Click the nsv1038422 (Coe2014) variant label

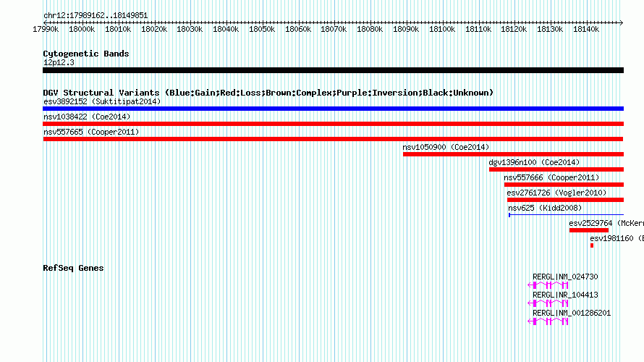pyautogui.click(x=87, y=117)
